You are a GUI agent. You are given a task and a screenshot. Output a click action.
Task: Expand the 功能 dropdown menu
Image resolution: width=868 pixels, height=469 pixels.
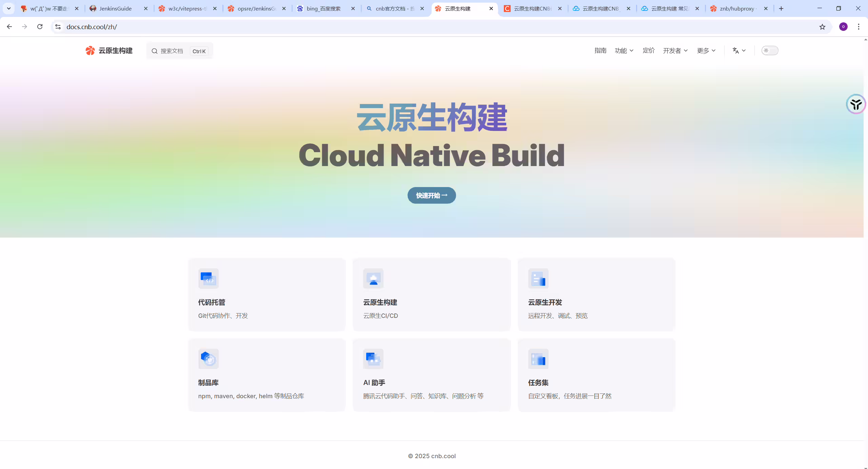point(624,50)
